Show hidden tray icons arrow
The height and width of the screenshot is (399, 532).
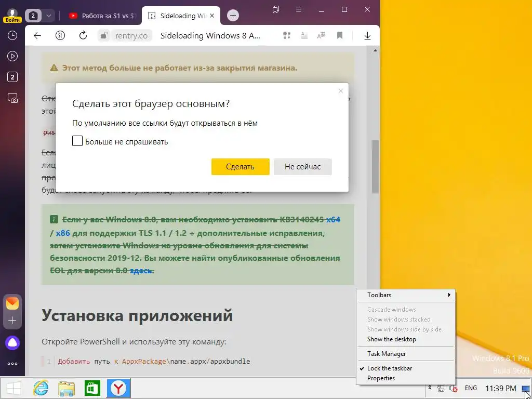[430, 388]
